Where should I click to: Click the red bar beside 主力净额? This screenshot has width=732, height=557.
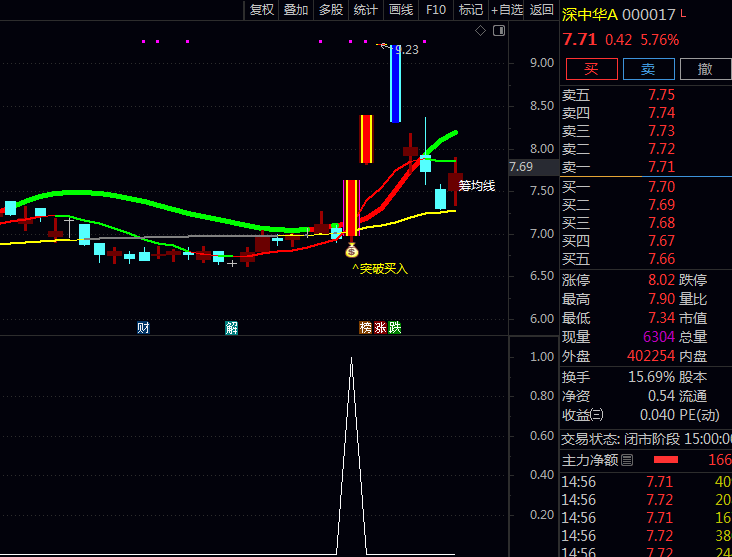point(666,460)
